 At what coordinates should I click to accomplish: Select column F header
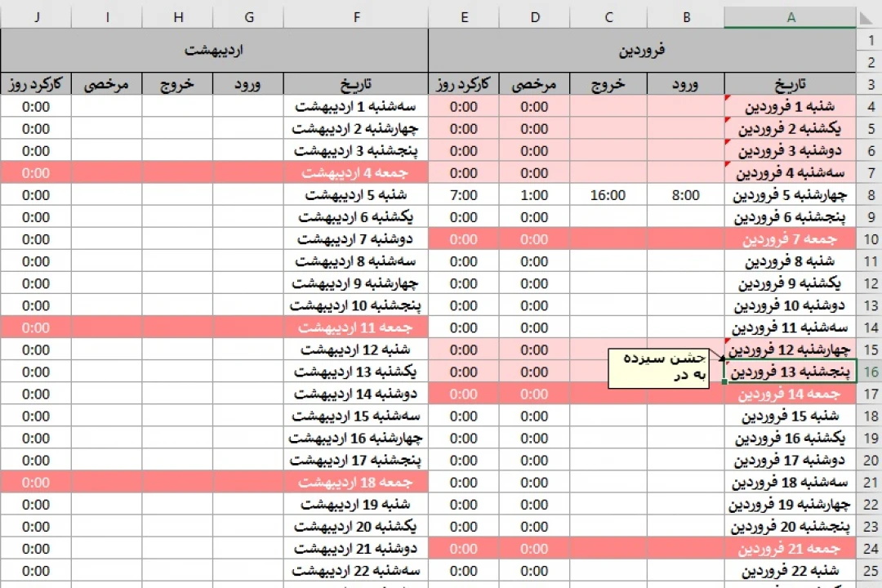356,16
